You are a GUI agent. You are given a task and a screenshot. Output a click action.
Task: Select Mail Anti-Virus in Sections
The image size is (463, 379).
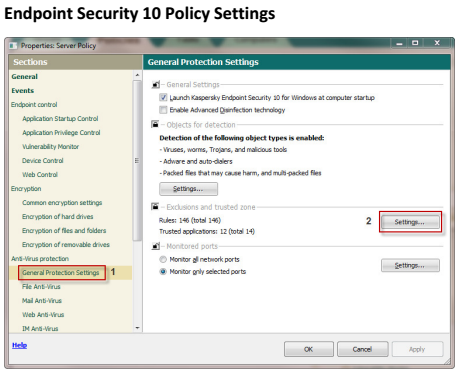pyautogui.click(x=42, y=301)
